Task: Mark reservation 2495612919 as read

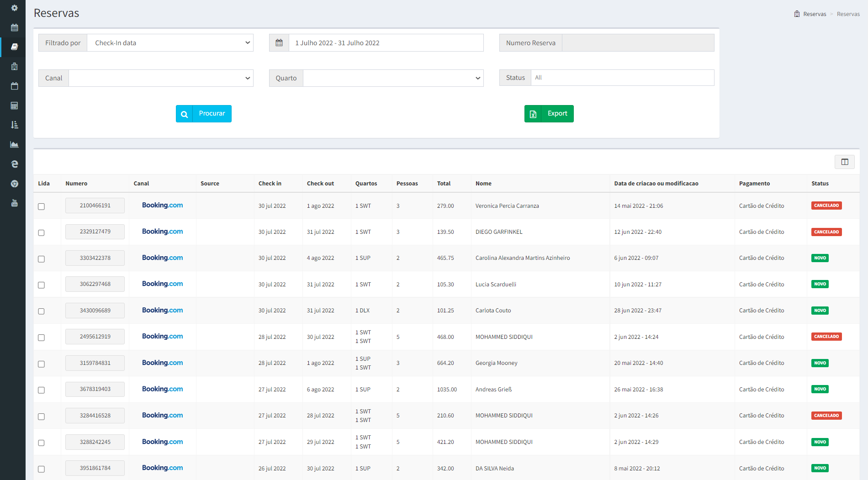Action: click(41, 338)
